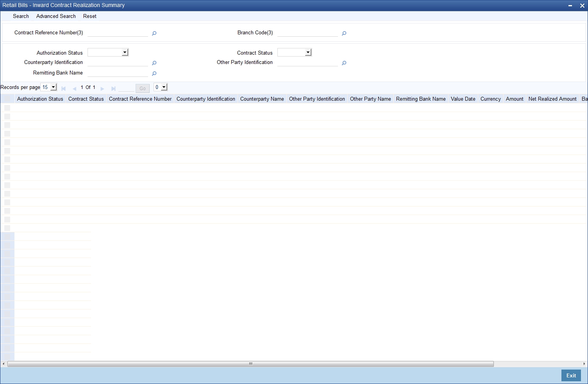
Task: Go to previous page of records
Action: tap(74, 89)
